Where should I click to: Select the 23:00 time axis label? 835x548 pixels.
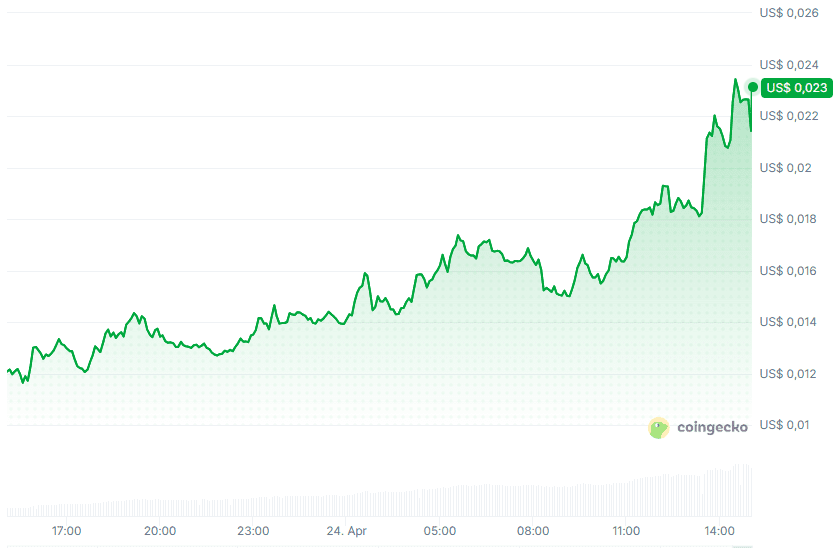253,531
